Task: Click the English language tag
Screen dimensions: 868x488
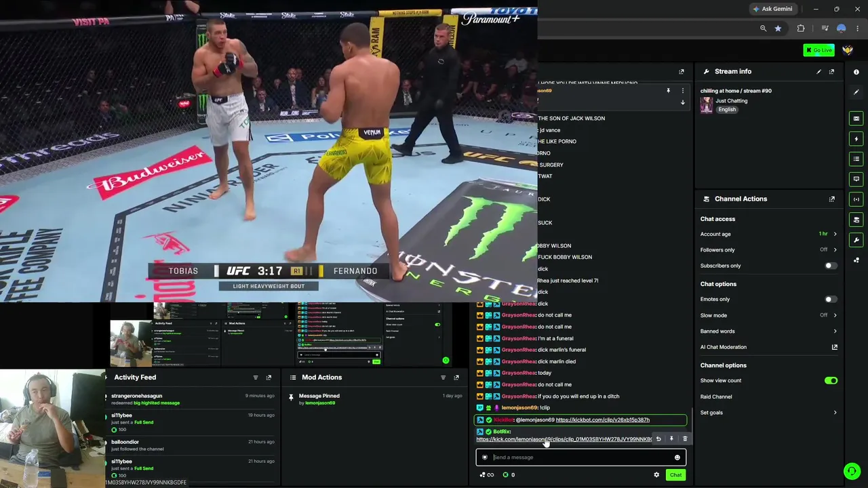Action: (x=727, y=110)
